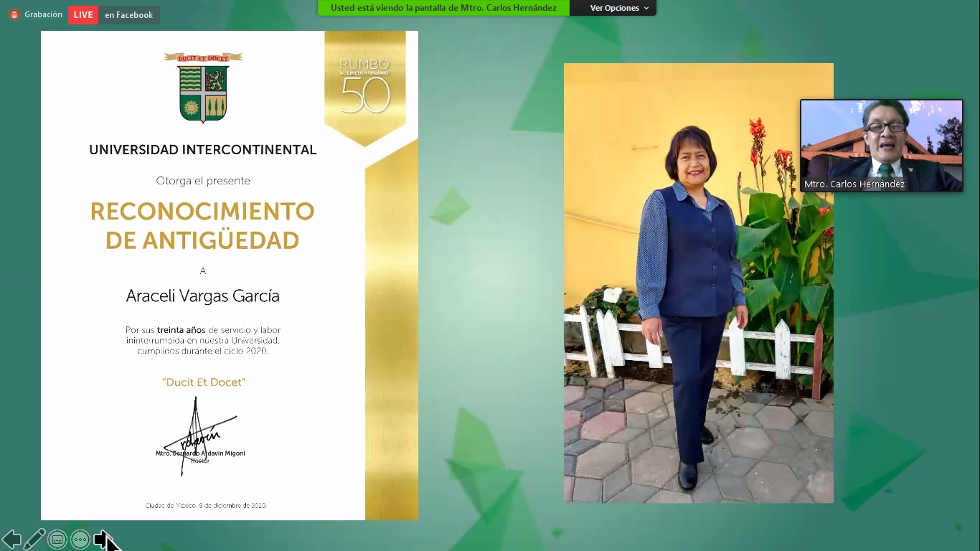980x551 pixels.
Task: Open the three-dots slideshow options menu
Action: pyautogui.click(x=80, y=540)
